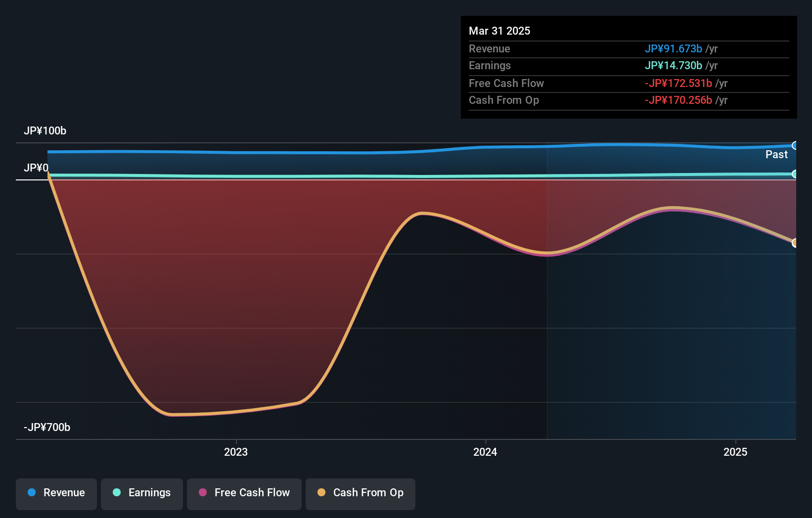Click the Earnings tooltip row label
Screen dimensions: 812x518
[490, 65]
